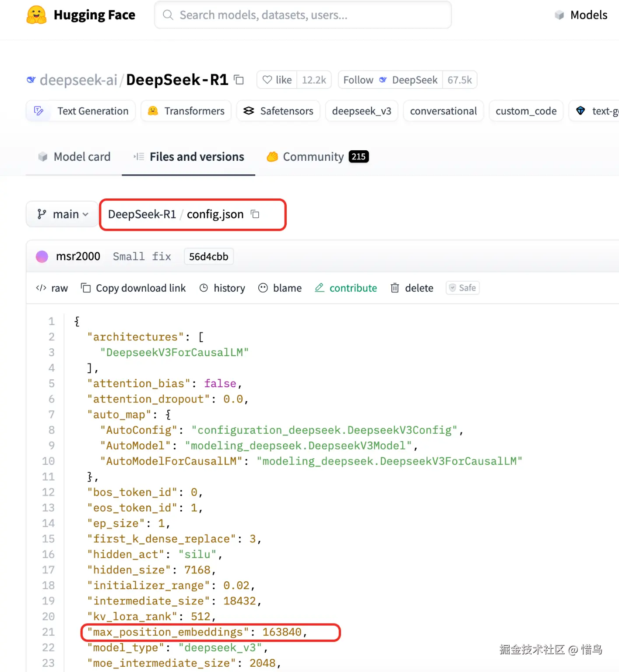Select the Files and versions tab
The width and height of the screenshot is (619, 672).
click(x=189, y=157)
